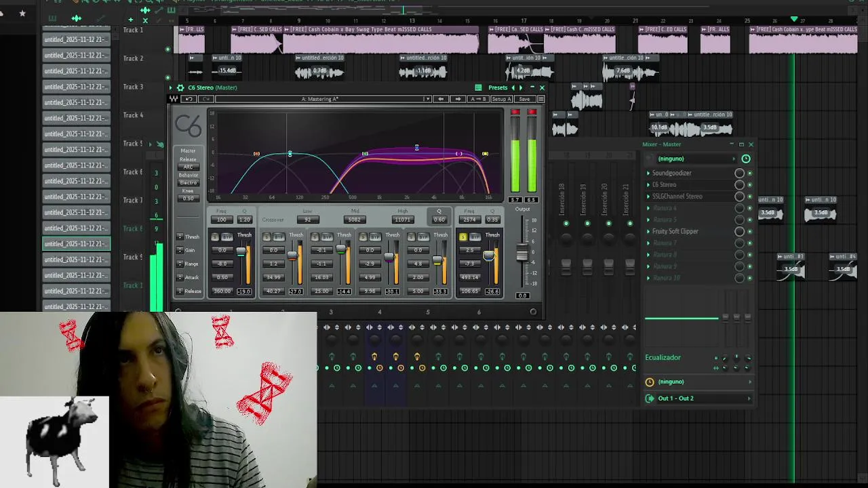The image size is (868, 488).
Task: Open the C6 Stereo plugin gear settings
Action: point(180,87)
